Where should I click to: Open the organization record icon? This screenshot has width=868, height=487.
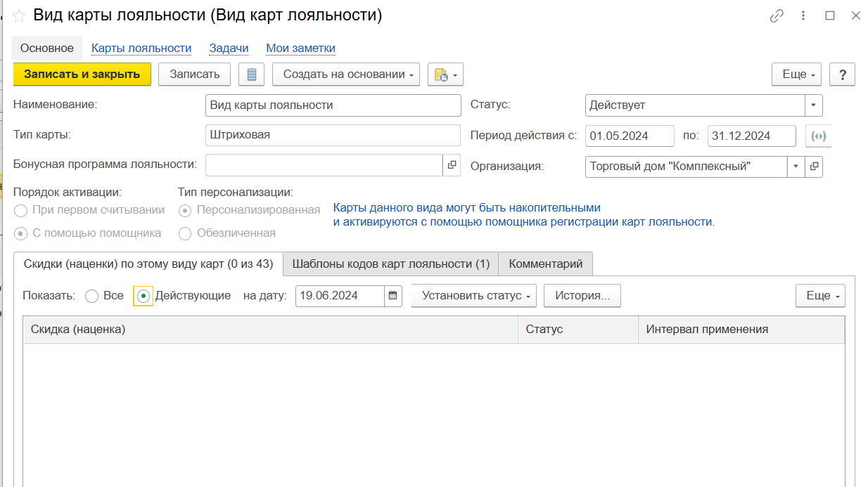click(814, 167)
